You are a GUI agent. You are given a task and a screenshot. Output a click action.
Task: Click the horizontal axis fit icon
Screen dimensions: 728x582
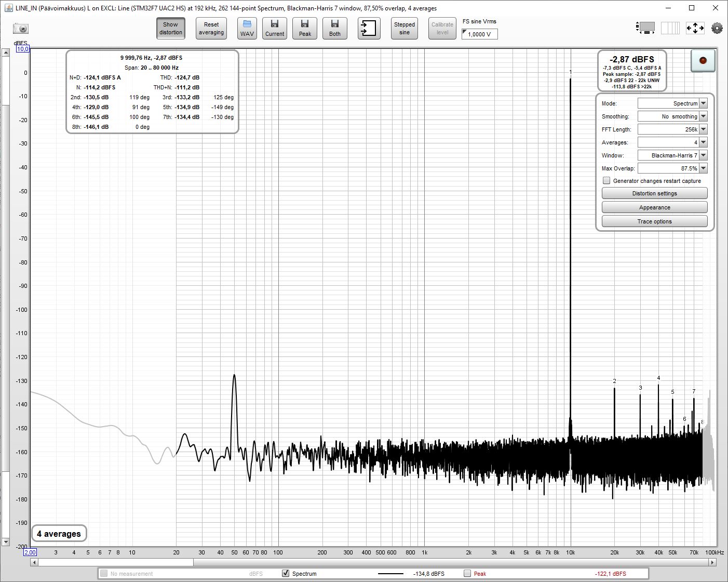[x=645, y=28]
